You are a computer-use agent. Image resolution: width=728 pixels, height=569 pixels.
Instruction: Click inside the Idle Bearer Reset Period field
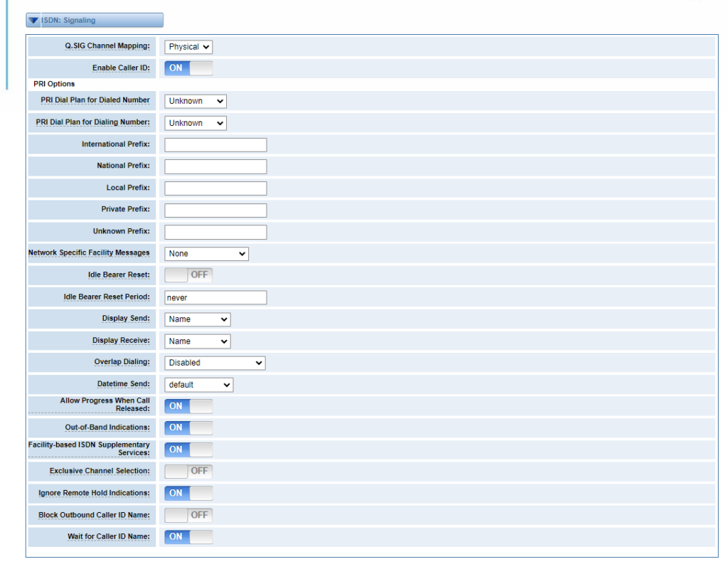click(x=215, y=297)
